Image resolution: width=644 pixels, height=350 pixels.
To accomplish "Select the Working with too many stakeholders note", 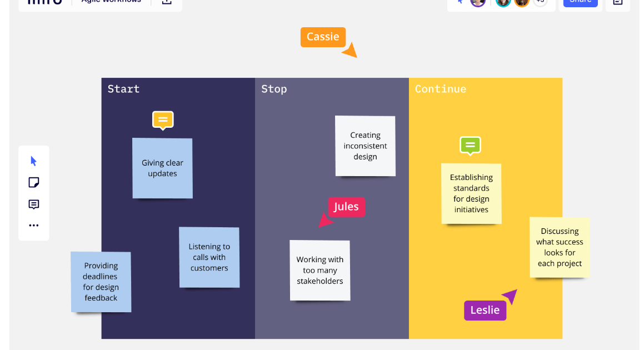I will click(x=320, y=270).
